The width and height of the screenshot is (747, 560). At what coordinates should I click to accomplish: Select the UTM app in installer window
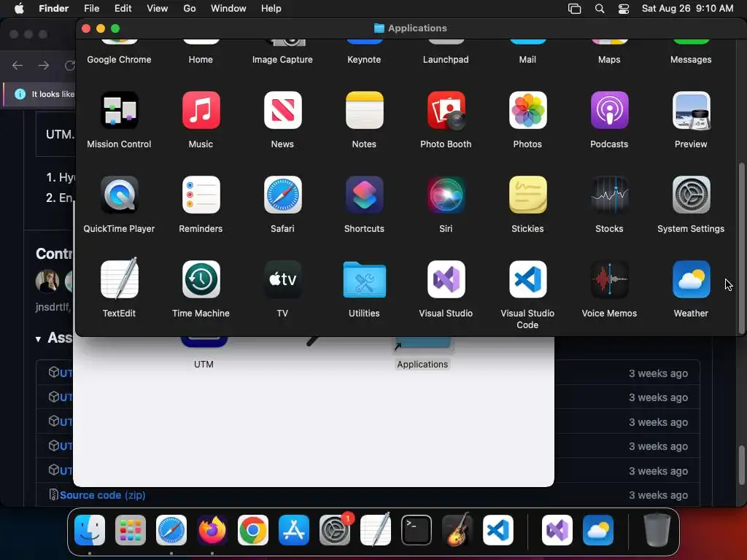[x=204, y=353]
